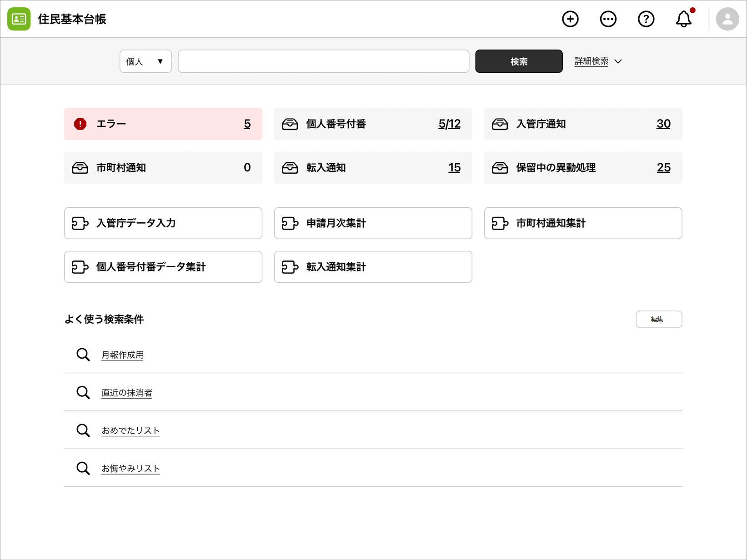The width and height of the screenshot is (747, 560).
Task: Click the magnifier icon beside 月報作成用
Action: coord(83,355)
